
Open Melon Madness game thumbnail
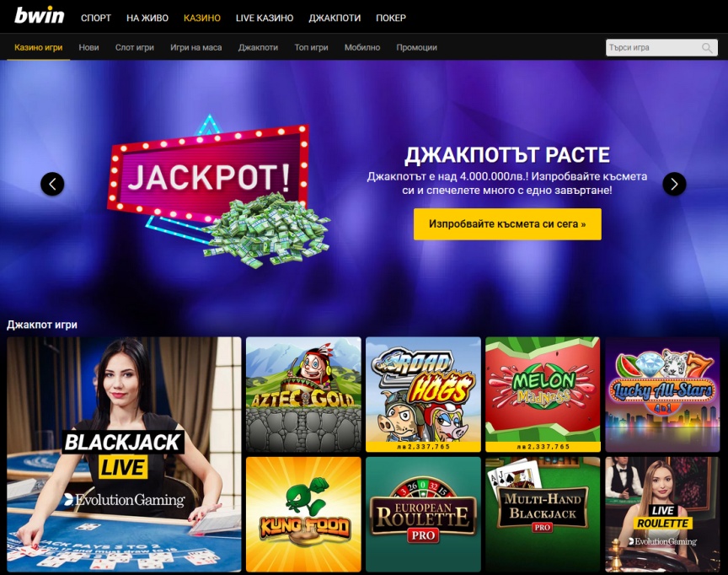click(x=543, y=395)
